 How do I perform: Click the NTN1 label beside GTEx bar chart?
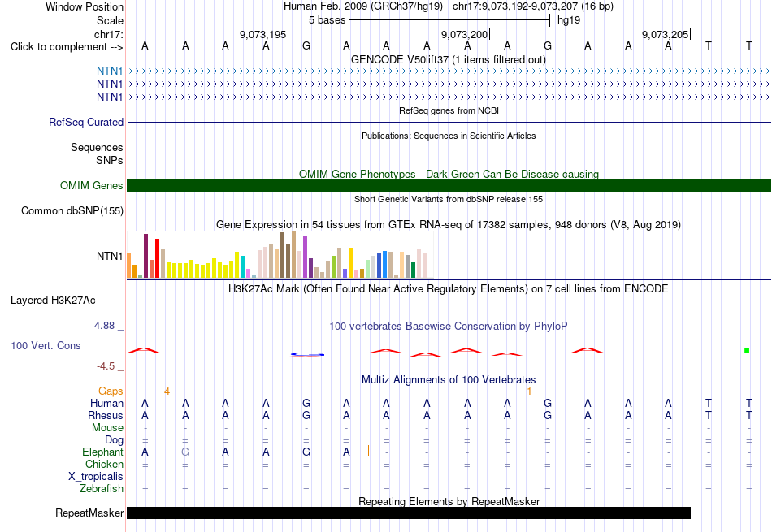click(x=110, y=256)
